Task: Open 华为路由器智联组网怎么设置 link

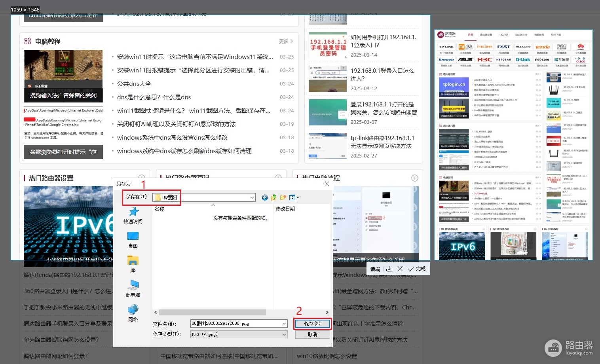Action: pyautogui.click(x=61, y=340)
